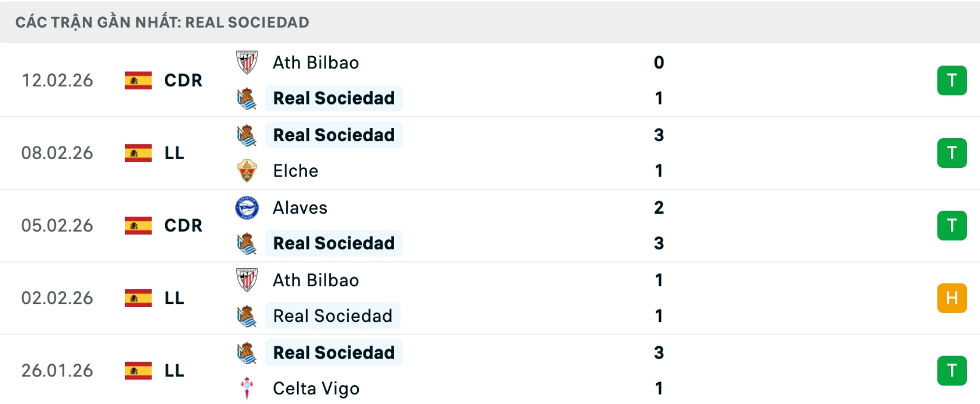980x404 pixels.
Task: Toggle the orange H draw badge on 02.02.26
Action: point(951,298)
